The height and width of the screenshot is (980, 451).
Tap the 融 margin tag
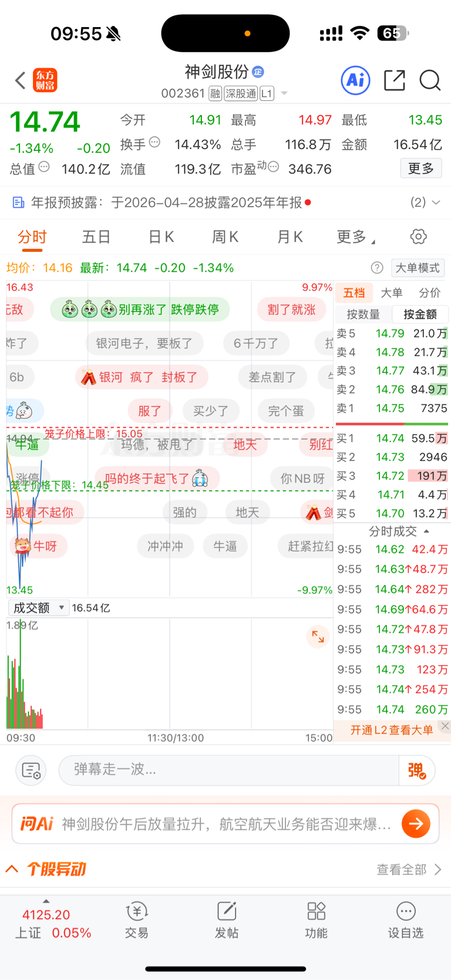216,93
